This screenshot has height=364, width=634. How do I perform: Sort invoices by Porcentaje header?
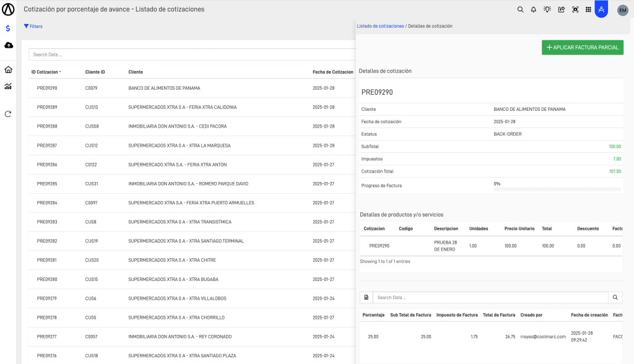click(x=373, y=314)
